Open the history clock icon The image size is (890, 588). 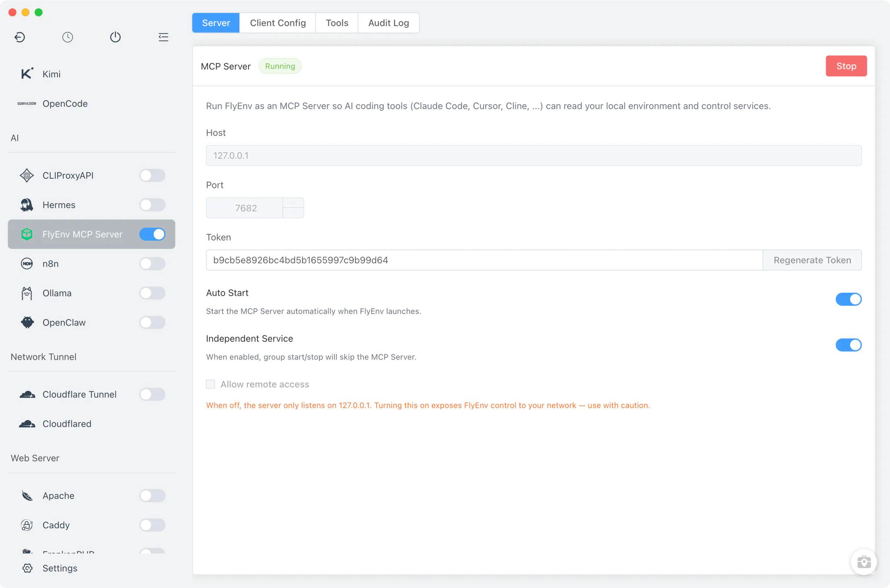click(67, 37)
